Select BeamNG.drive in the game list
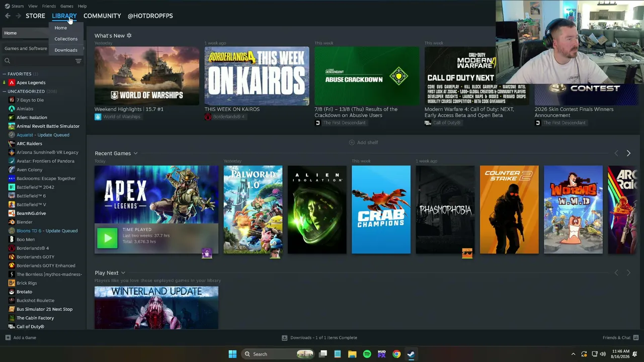Image resolution: width=644 pixels, height=362 pixels. [31, 213]
